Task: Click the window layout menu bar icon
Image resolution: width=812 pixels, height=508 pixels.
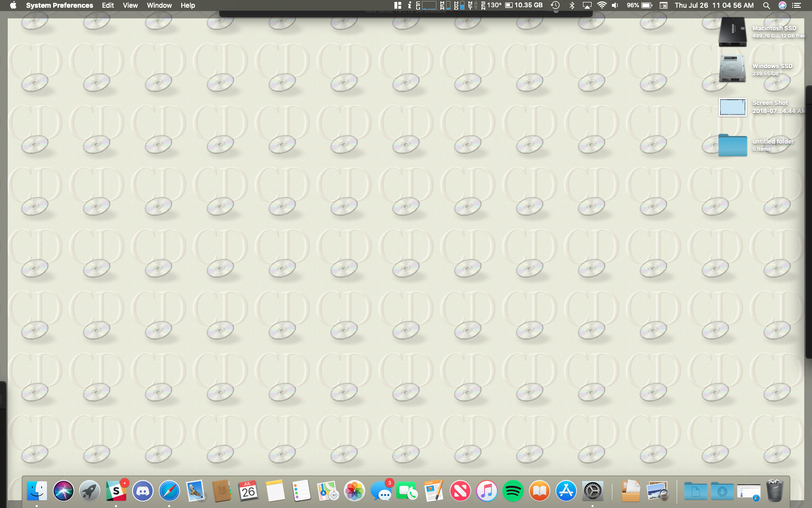Action: [x=398, y=5]
